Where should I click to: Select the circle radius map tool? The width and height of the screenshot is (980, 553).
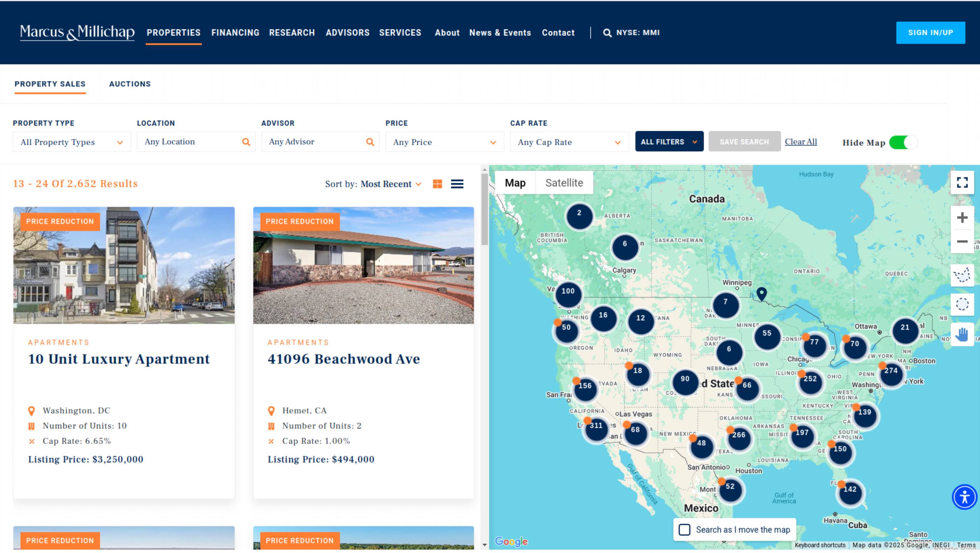pyautogui.click(x=962, y=304)
